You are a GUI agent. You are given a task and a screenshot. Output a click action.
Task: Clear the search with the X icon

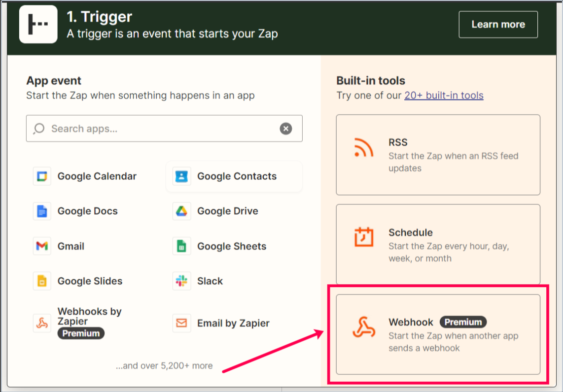click(x=286, y=129)
